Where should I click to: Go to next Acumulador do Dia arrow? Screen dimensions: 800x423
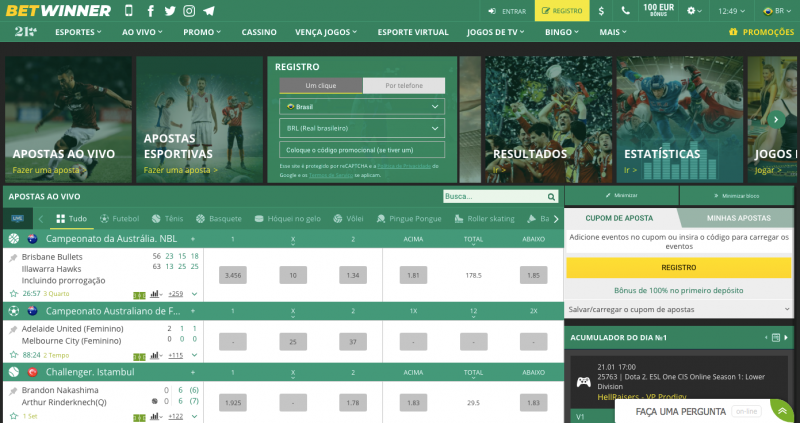click(x=786, y=337)
